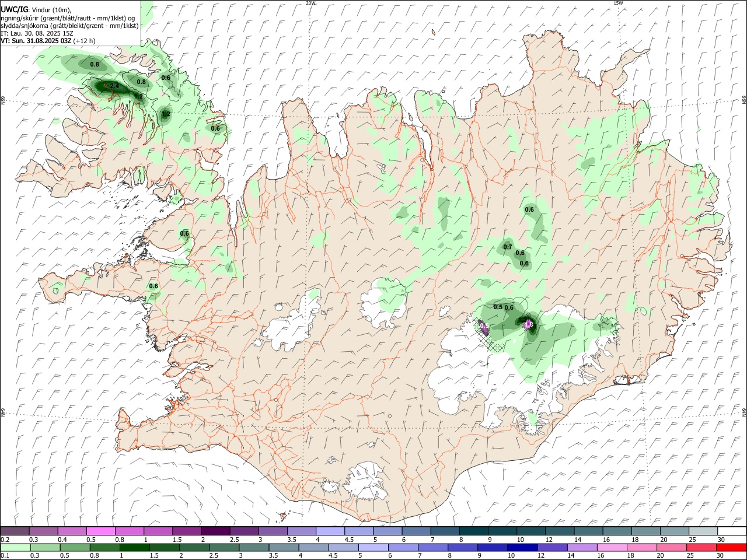
Task: Click the light pink 16 swatch in lower legend row
Action: click(x=612, y=547)
